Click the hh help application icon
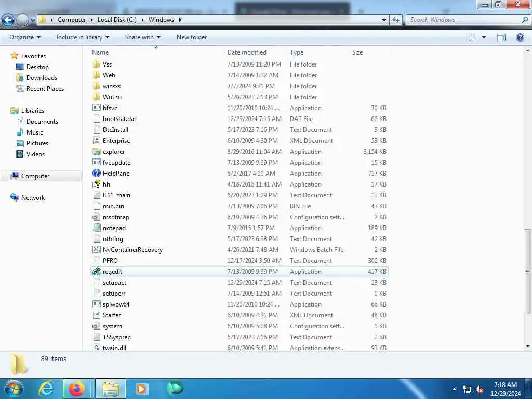 pos(97,184)
